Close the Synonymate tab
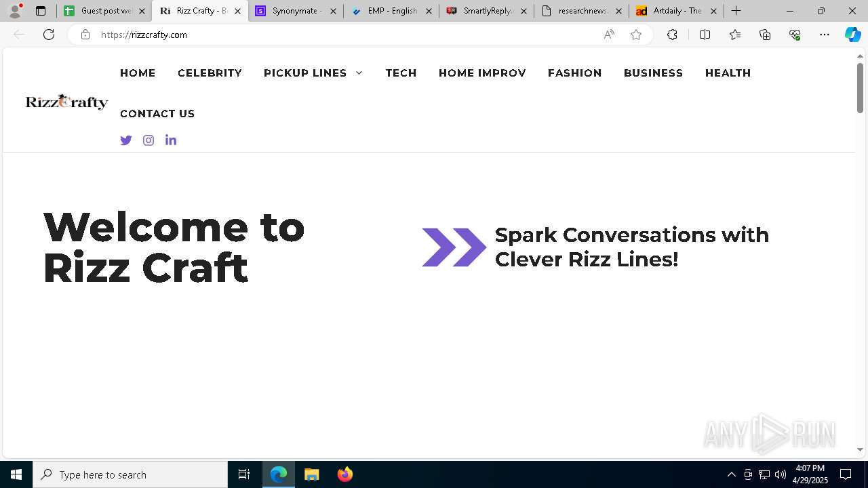 point(333,11)
